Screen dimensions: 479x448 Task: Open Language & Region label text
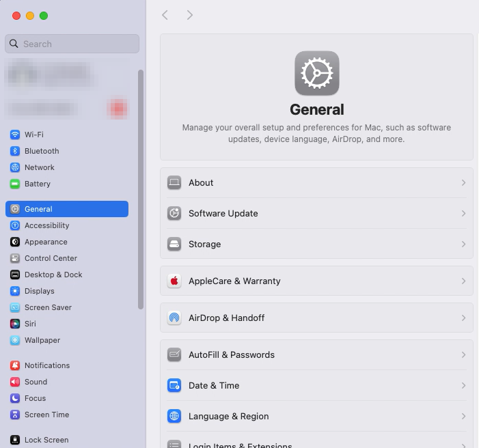228,416
